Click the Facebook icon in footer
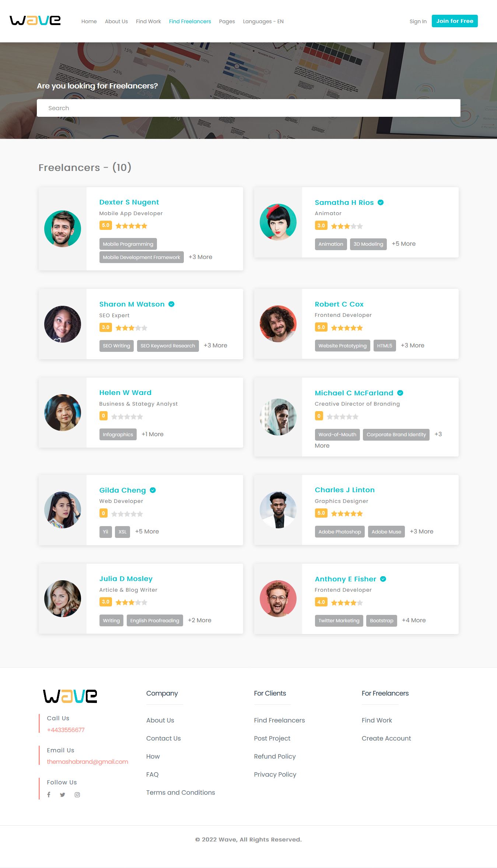The width and height of the screenshot is (497, 868). coord(49,795)
